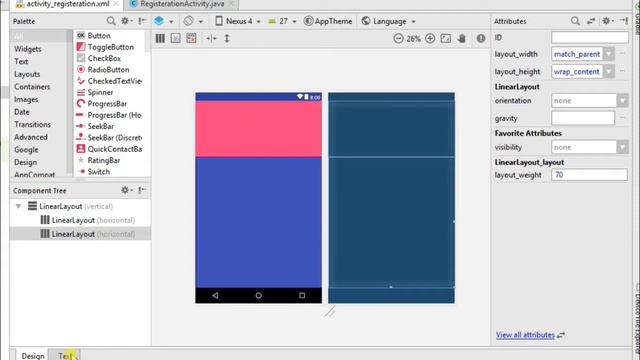Image resolution: width=640 pixels, height=360 pixels.
Task: Open API level 27 dropdown
Action: tap(282, 21)
